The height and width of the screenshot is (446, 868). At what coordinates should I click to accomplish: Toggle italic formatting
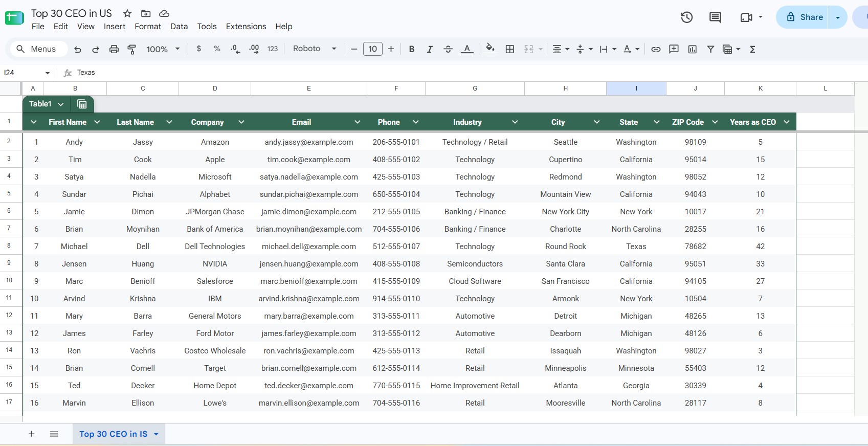point(430,49)
